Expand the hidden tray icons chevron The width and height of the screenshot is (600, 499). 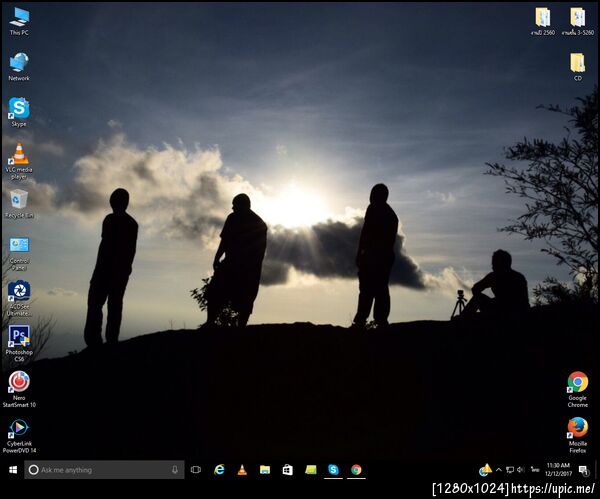click(499, 470)
